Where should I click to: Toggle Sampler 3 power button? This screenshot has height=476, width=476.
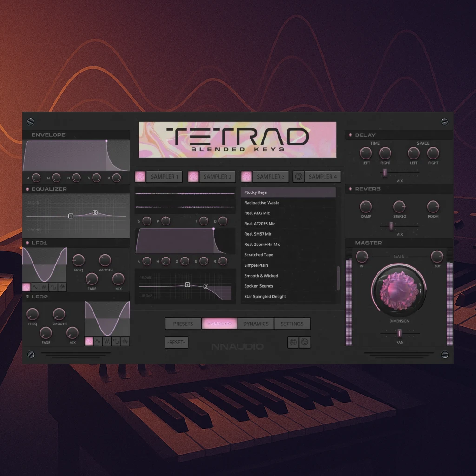tap(246, 177)
